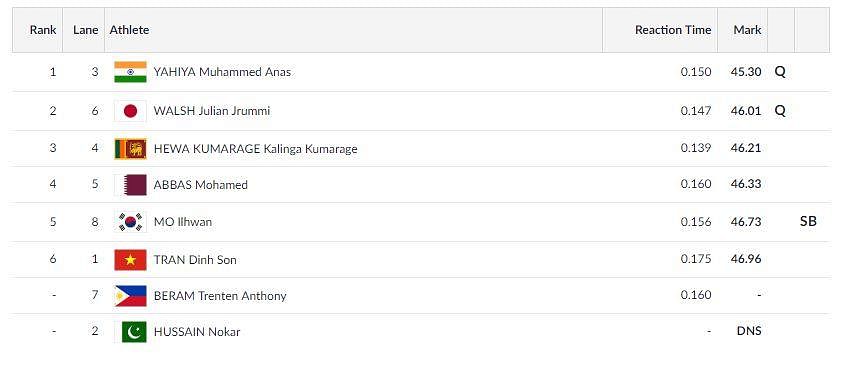Click the Vietnam flag icon
This screenshot has width=841, height=369.
pyautogui.click(x=130, y=260)
